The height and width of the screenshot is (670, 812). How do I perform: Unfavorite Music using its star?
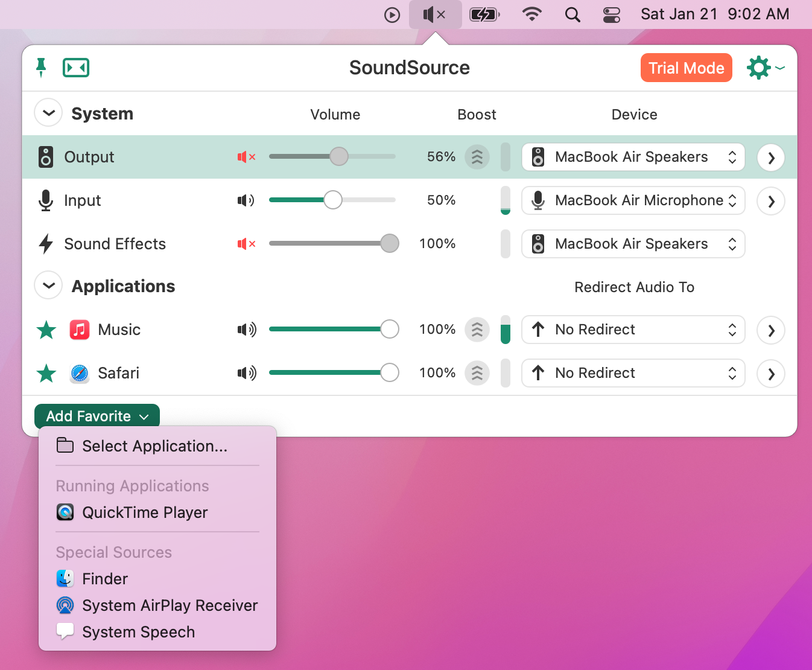click(x=46, y=330)
